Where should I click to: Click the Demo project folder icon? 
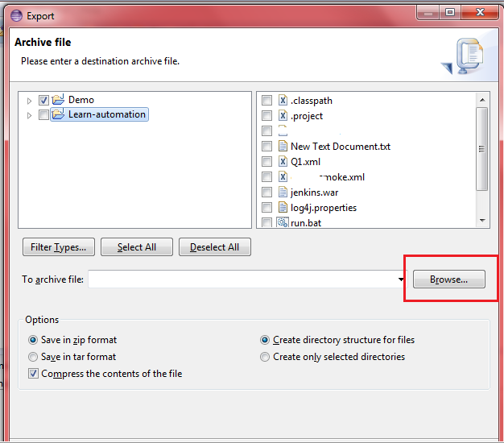pyautogui.click(x=58, y=100)
